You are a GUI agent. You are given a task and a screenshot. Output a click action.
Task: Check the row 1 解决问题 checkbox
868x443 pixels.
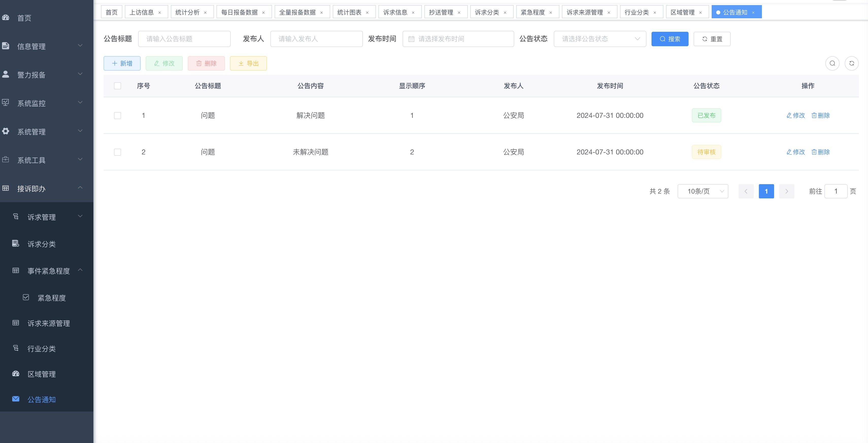118,116
